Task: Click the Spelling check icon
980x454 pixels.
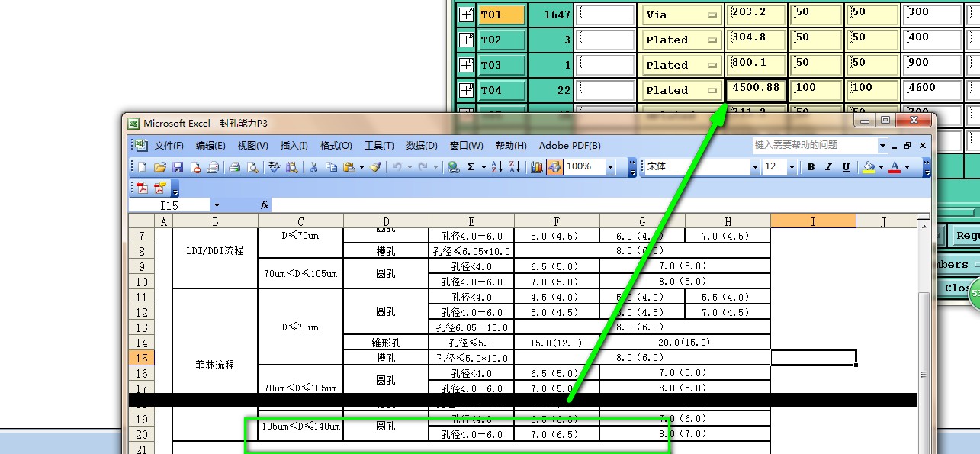Action: [274, 167]
